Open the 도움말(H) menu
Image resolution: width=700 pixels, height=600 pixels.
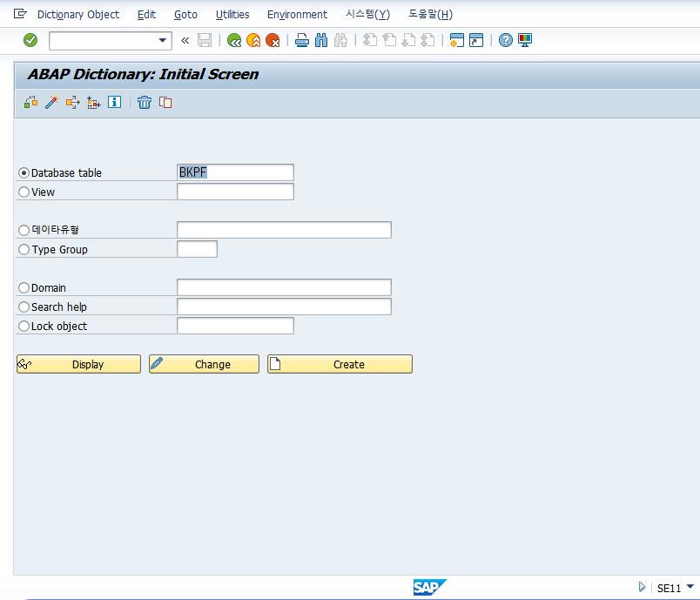click(430, 15)
